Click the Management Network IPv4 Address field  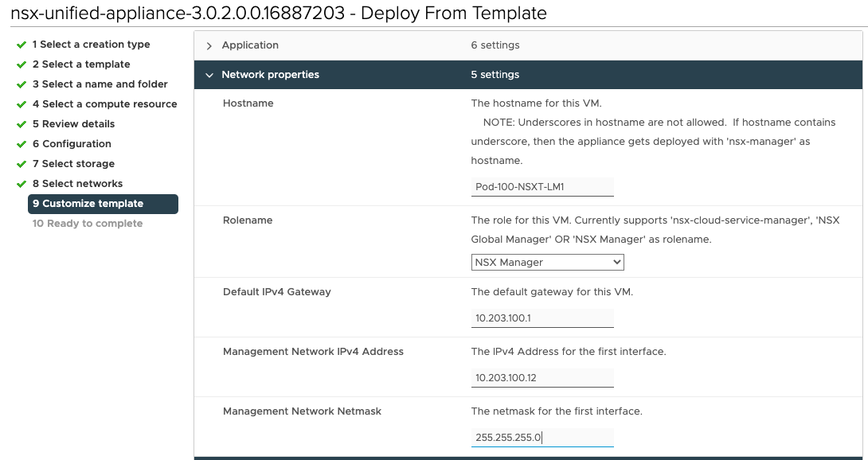point(542,378)
